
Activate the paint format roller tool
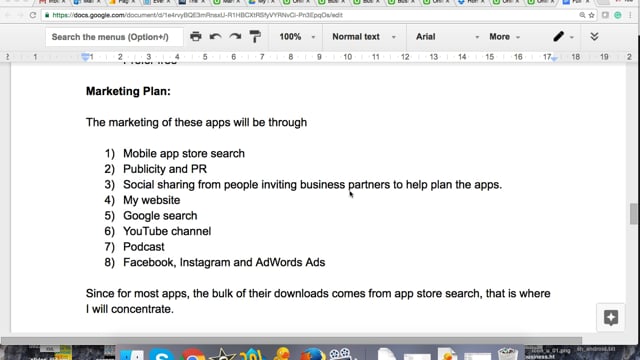point(255,37)
